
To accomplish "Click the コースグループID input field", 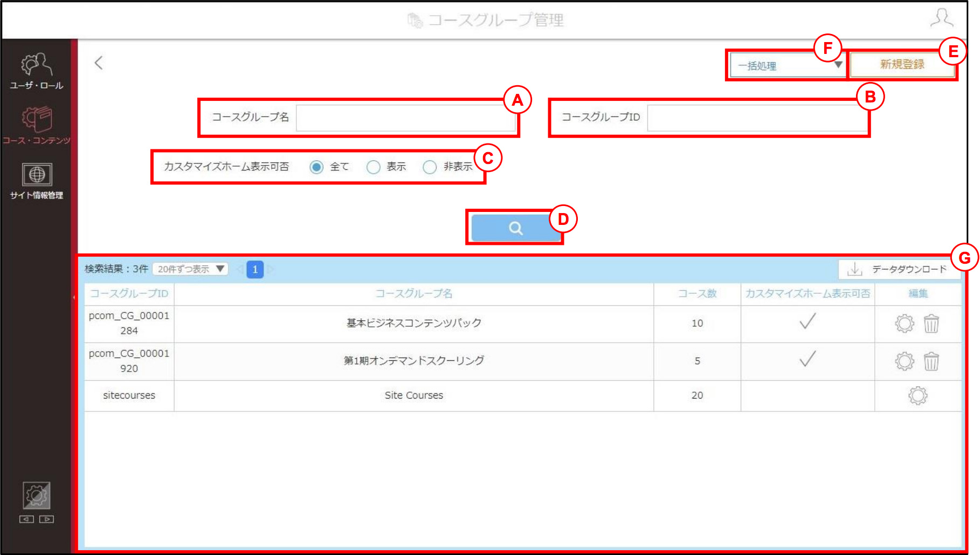I will [x=757, y=118].
